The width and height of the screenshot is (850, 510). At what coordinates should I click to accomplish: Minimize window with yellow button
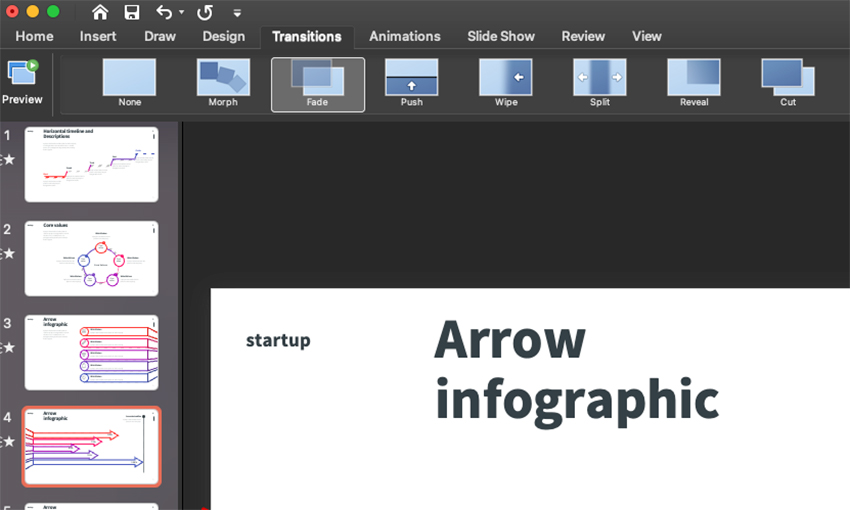click(33, 11)
